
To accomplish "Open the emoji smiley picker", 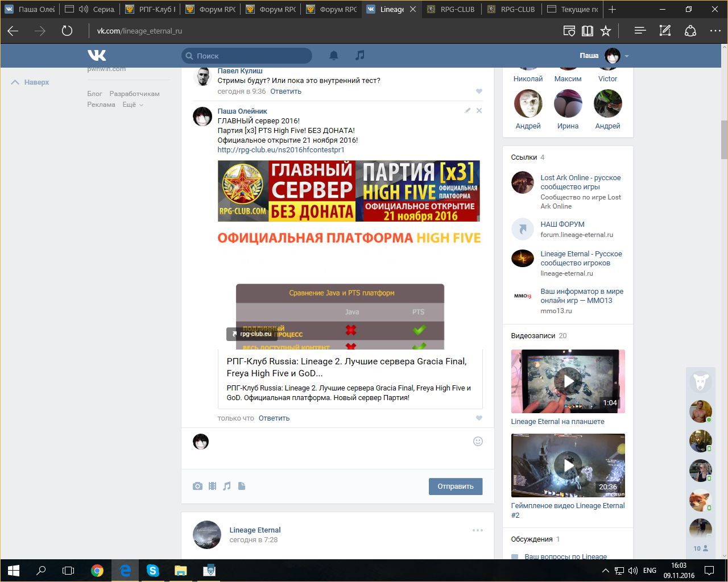I will (478, 441).
